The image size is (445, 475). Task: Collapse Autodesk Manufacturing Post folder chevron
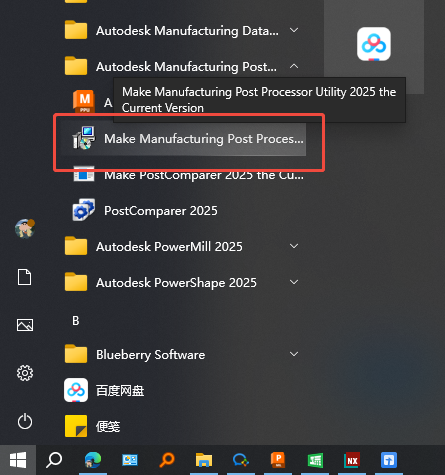[294, 66]
